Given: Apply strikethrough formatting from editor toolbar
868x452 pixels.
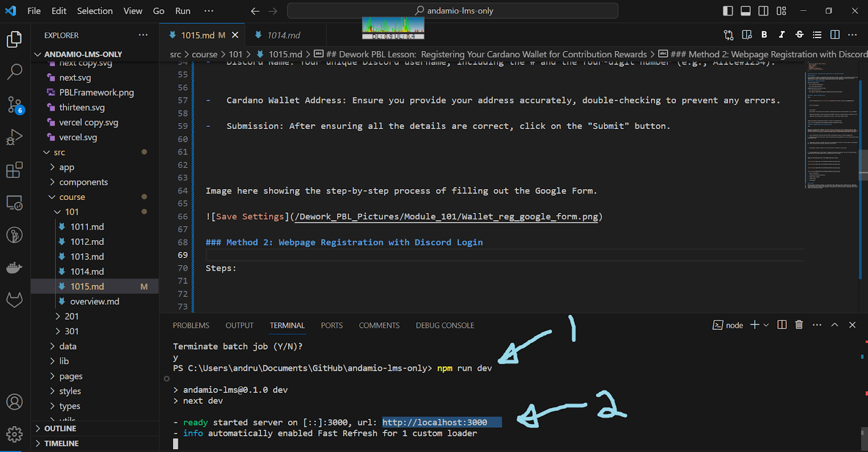Looking at the screenshot, I should coord(799,35).
